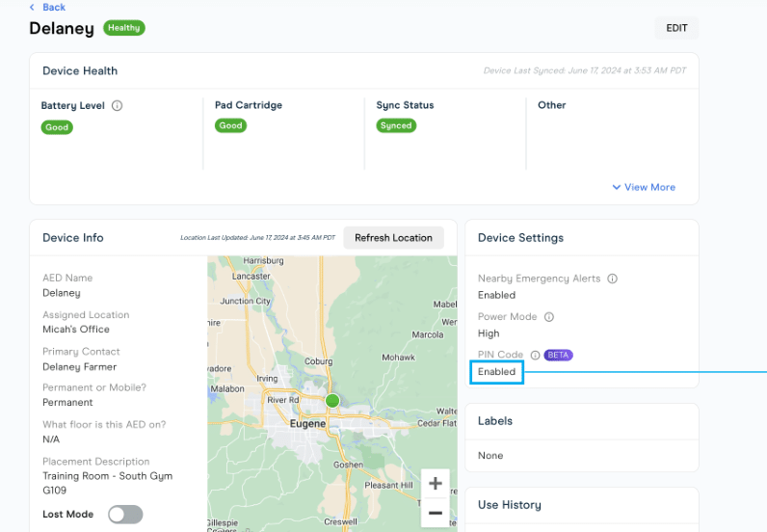The width and height of the screenshot is (767, 532).
Task: Click the Good badge under Pad Cartridge
Action: pos(230,125)
